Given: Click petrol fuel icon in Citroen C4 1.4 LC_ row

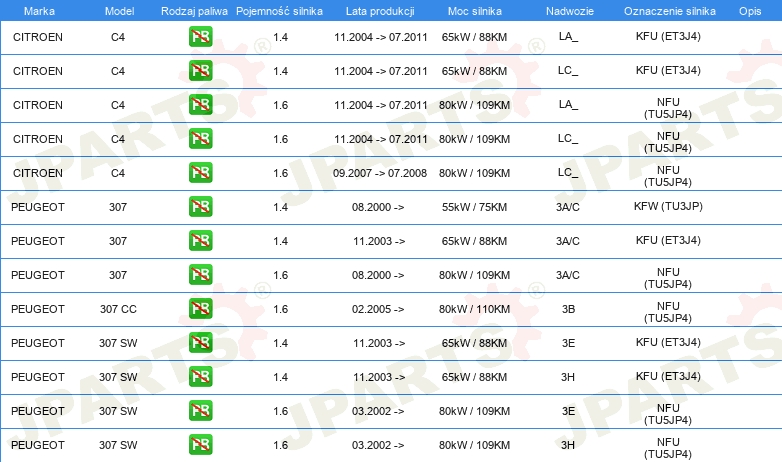Looking at the screenshot, I should click(x=200, y=70).
